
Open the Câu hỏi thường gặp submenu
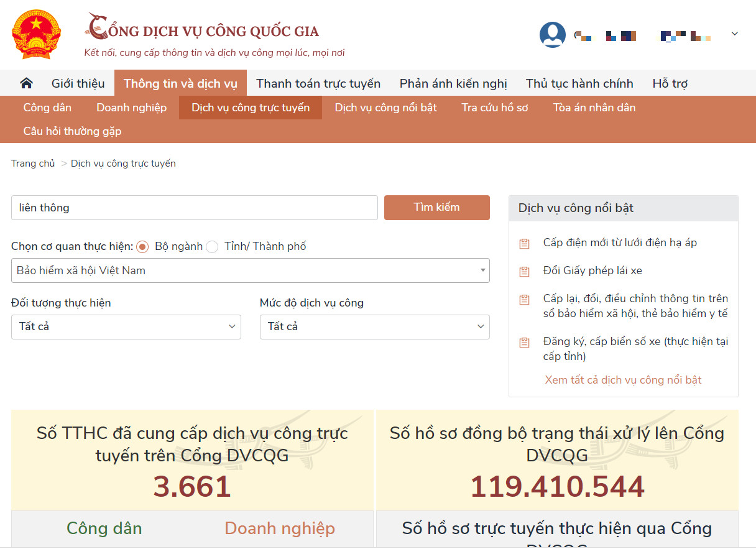(72, 131)
